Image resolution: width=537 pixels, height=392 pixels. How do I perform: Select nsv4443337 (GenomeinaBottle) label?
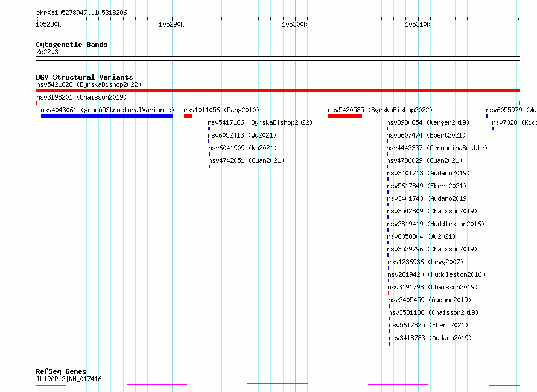pos(437,148)
